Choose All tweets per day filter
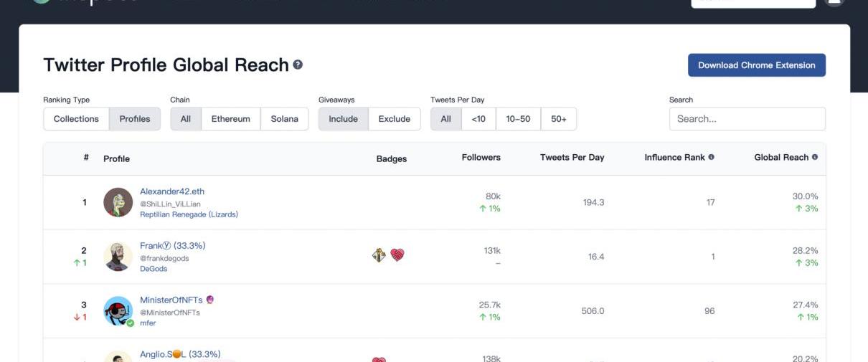Image resolution: width=868 pixels, height=362 pixels. coord(446,119)
